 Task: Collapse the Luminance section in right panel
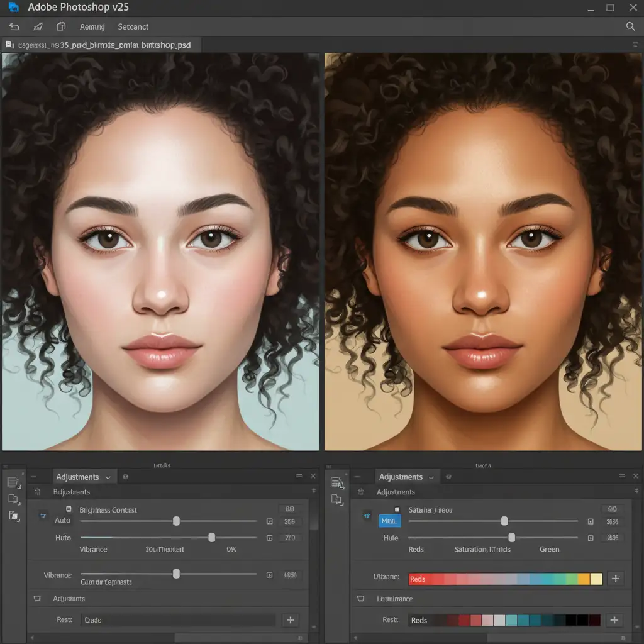pos(360,599)
